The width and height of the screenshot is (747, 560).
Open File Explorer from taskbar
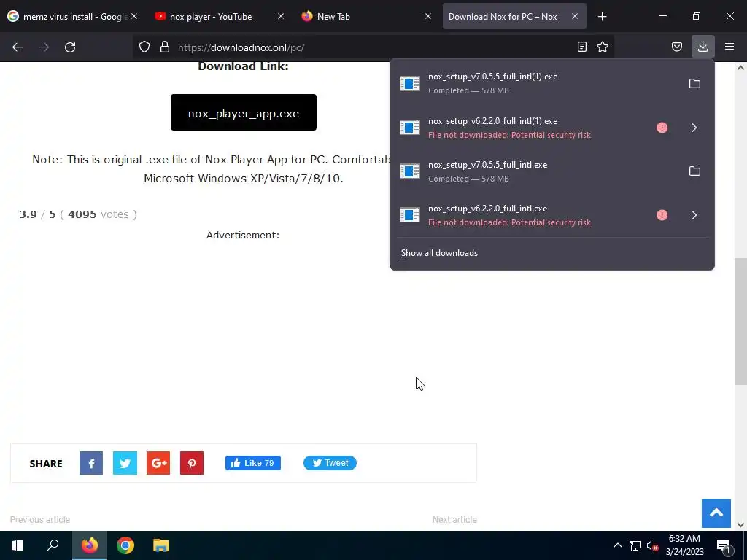(161, 545)
